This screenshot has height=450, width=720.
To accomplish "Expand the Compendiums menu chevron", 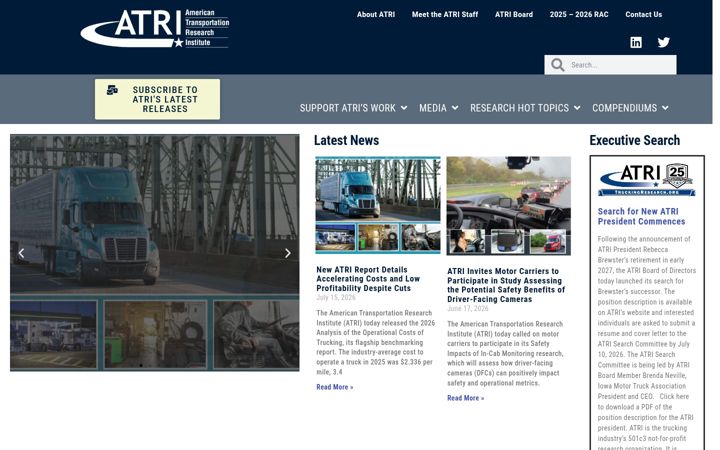I will 665,108.
